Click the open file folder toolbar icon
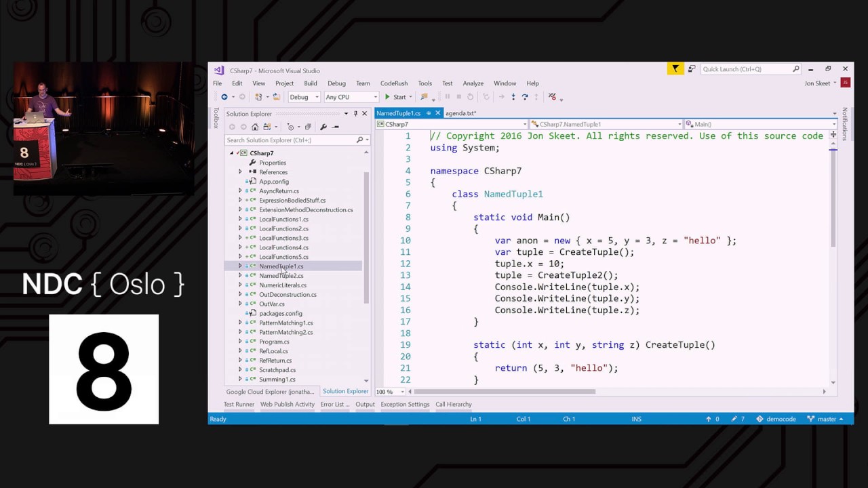 click(x=276, y=97)
